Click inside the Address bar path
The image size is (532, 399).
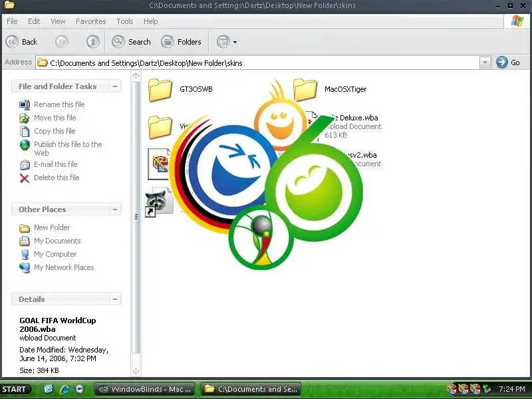click(257, 63)
